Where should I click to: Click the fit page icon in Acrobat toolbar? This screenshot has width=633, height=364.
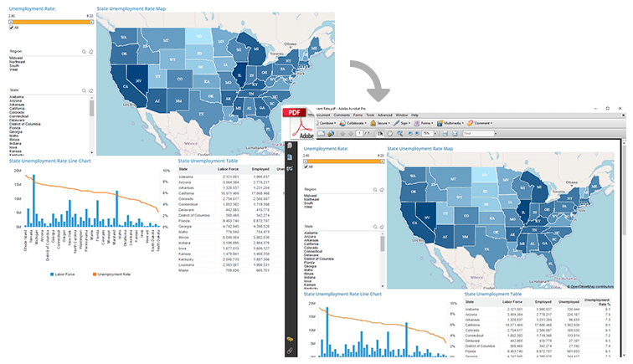(455, 134)
